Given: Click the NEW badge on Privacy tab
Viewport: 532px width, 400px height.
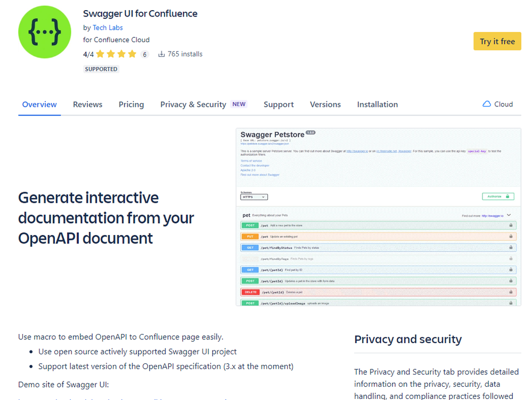Looking at the screenshot, I should (239, 104).
